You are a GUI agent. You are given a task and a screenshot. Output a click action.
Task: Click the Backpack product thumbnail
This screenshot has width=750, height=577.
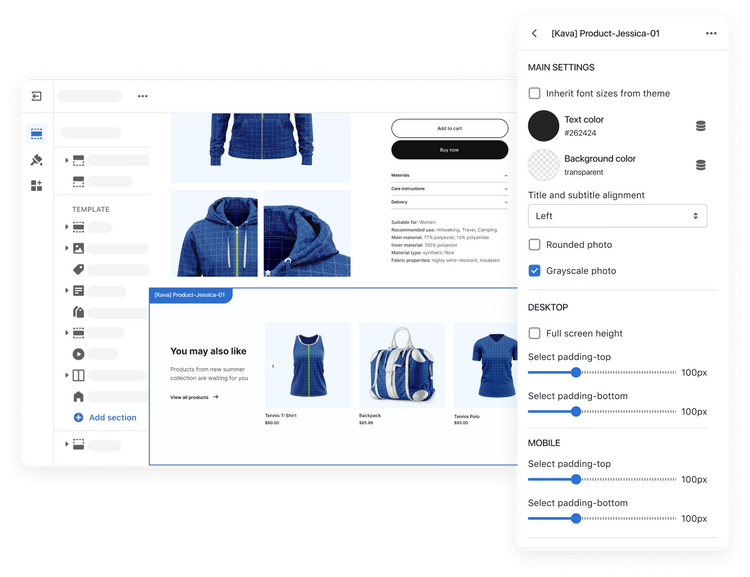(x=401, y=365)
